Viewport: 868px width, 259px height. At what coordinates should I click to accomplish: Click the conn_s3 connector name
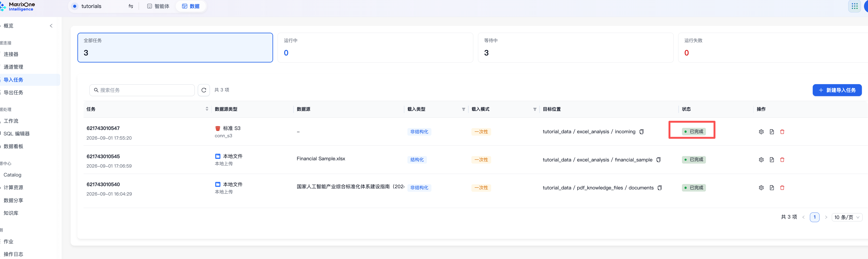tap(223, 136)
